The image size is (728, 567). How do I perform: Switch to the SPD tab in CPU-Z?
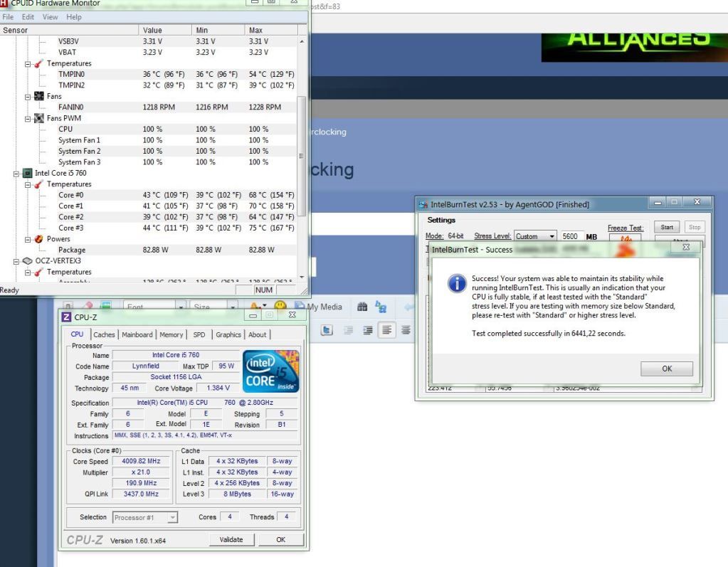[199, 334]
